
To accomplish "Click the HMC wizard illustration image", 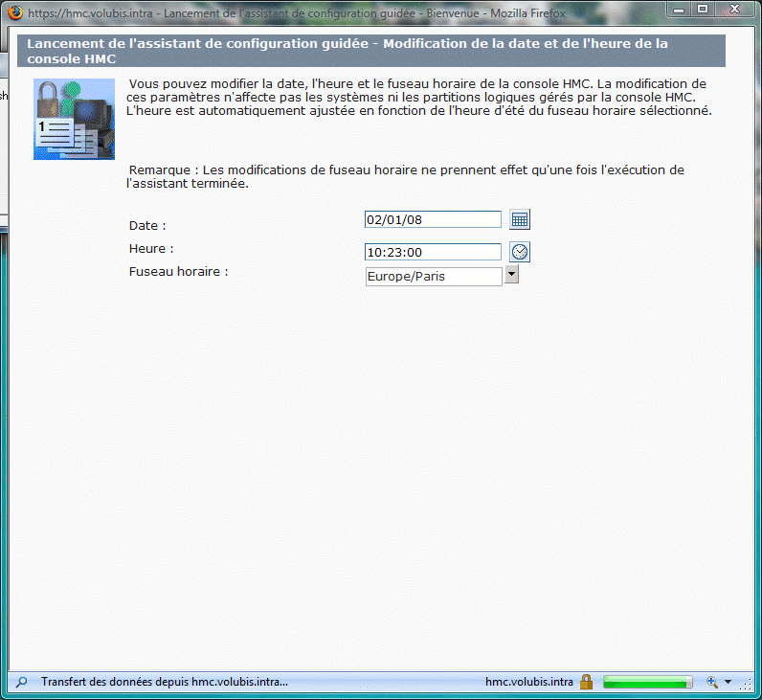I will 74,119.
